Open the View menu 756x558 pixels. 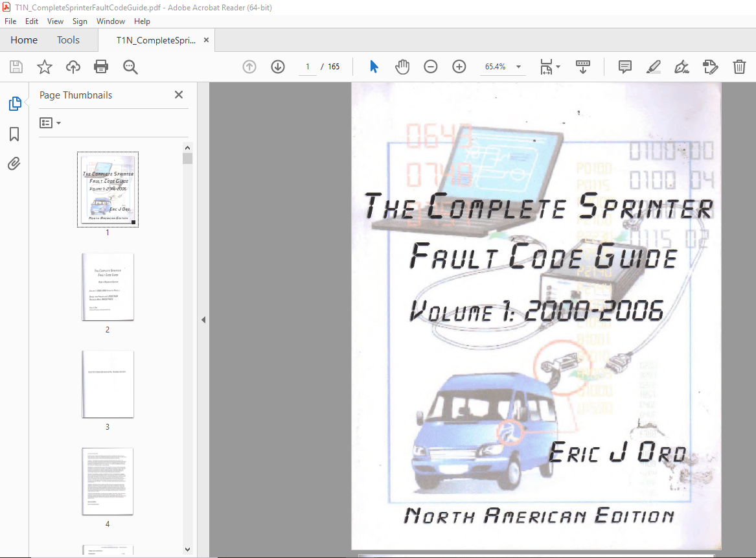click(x=55, y=21)
